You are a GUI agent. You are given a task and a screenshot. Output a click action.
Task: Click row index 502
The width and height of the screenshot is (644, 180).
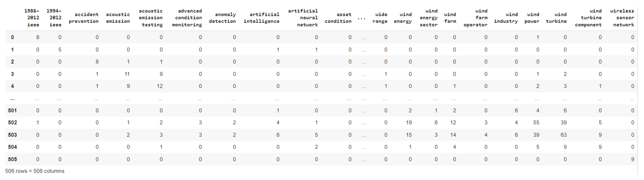[x=12, y=122]
